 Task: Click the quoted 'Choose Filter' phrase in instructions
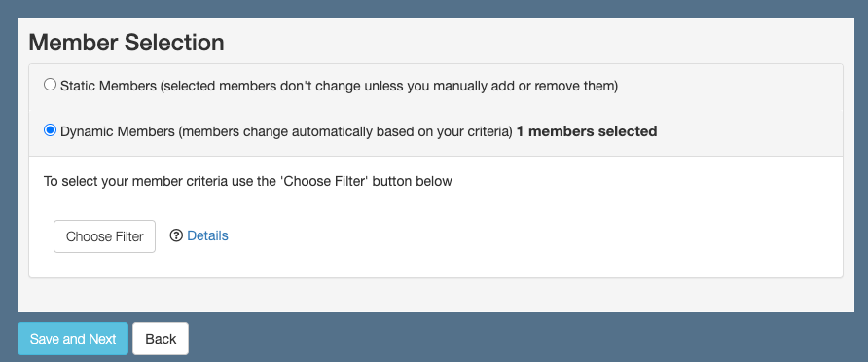(x=324, y=182)
